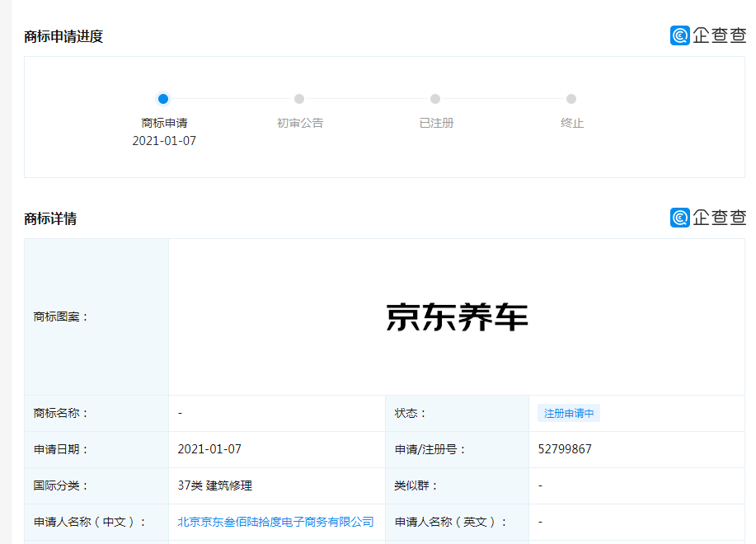
Task: Click the 已注册 step label
Action: pos(436,123)
